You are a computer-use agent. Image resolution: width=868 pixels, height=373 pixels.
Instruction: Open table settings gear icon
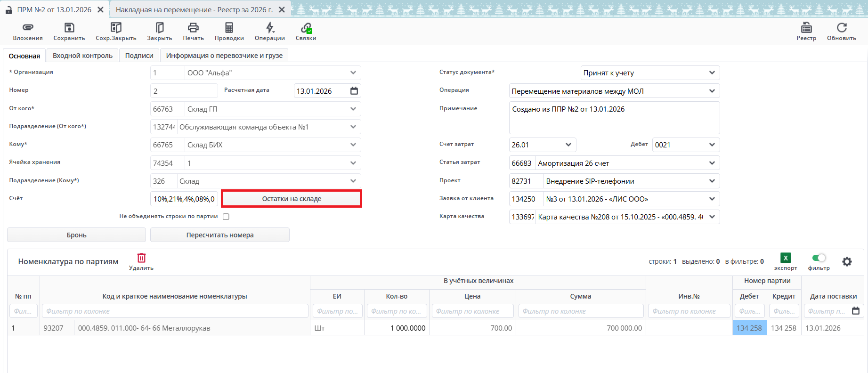847,262
